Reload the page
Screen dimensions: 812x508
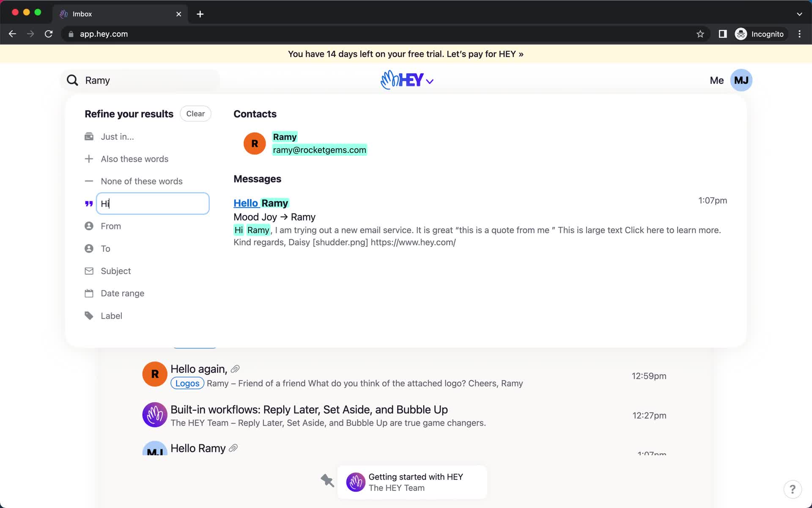tap(49, 34)
